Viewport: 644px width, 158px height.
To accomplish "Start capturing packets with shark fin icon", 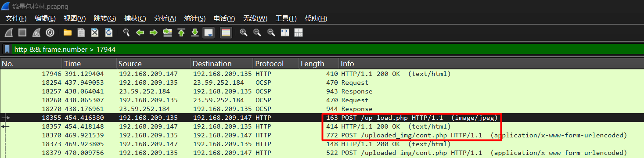I will click(9, 32).
